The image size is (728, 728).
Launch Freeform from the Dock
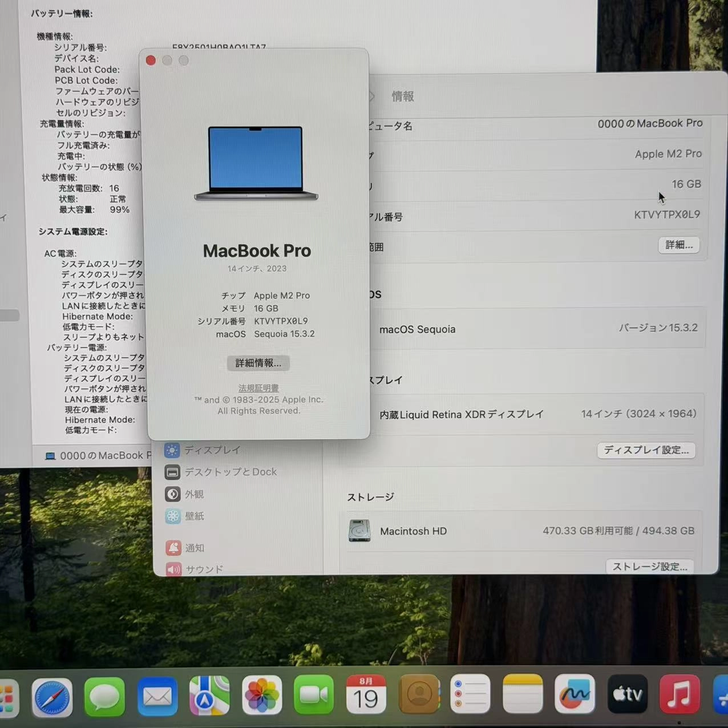pyautogui.click(x=575, y=694)
